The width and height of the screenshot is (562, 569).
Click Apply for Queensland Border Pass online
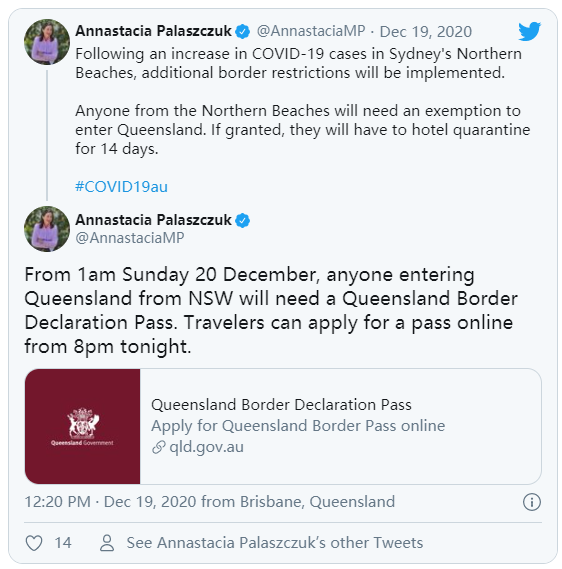[x=298, y=426]
